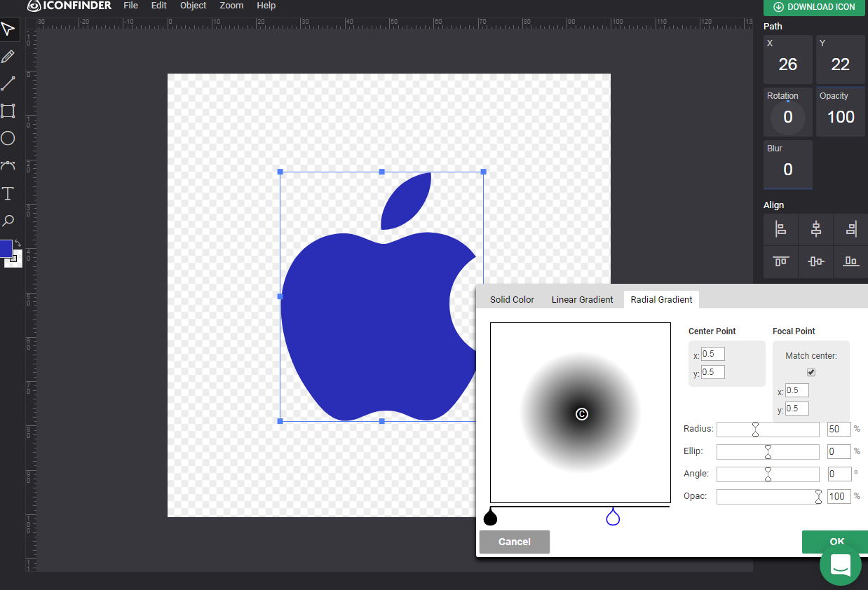Image resolution: width=868 pixels, height=590 pixels.
Task: Click the Radius percent field
Action: point(839,429)
